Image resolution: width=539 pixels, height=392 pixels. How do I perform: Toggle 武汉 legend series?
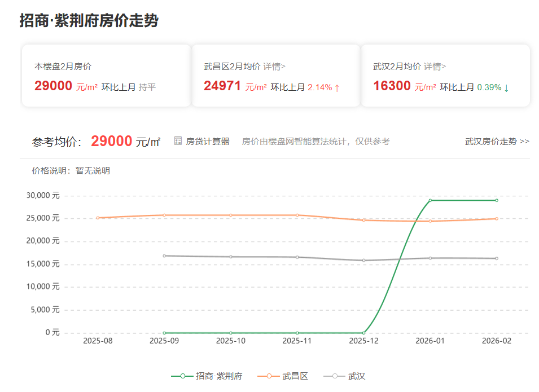click(x=344, y=376)
